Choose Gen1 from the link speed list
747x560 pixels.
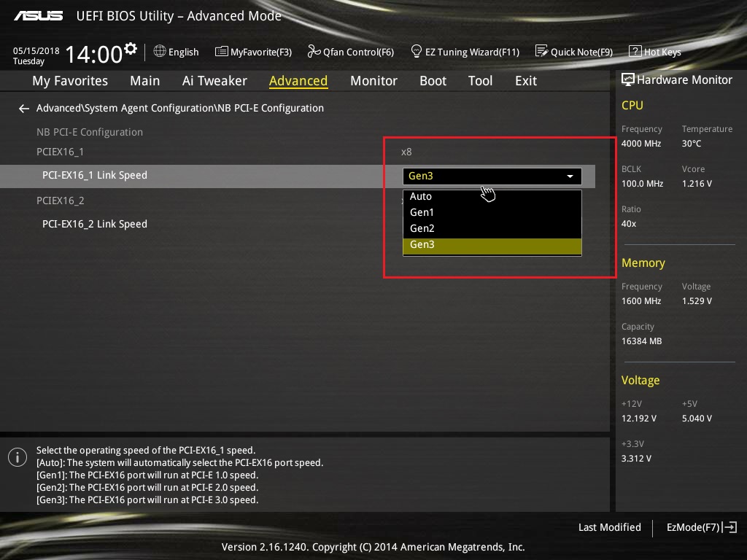pyautogui.click(x=492, y=212)
